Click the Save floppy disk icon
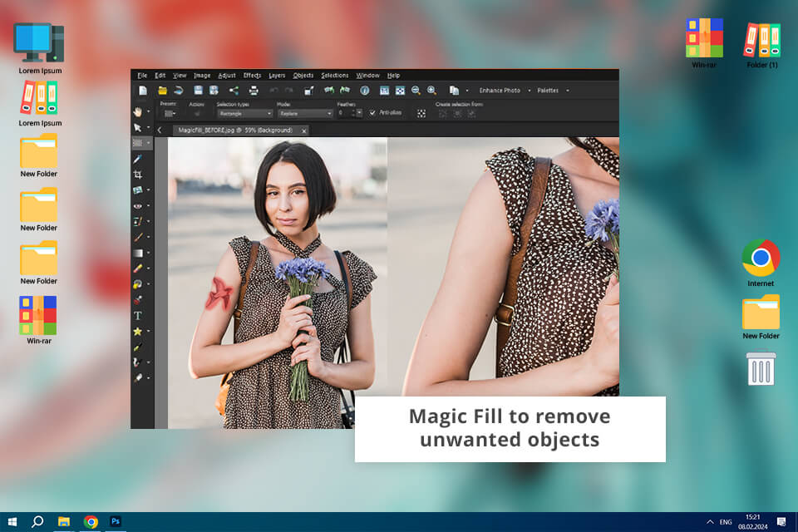 click(x=198, y=91)
